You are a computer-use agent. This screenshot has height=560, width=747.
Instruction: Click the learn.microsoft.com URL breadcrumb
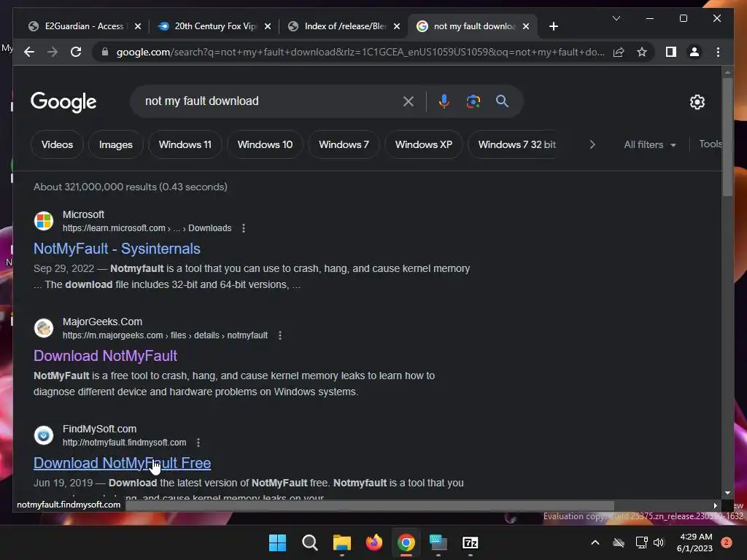click(x=147, y=228)
